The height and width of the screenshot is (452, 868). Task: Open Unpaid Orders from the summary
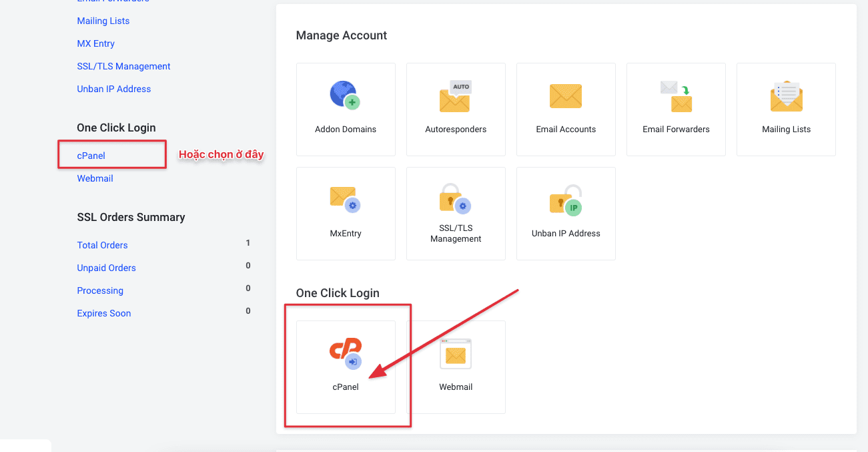(106, 268)
